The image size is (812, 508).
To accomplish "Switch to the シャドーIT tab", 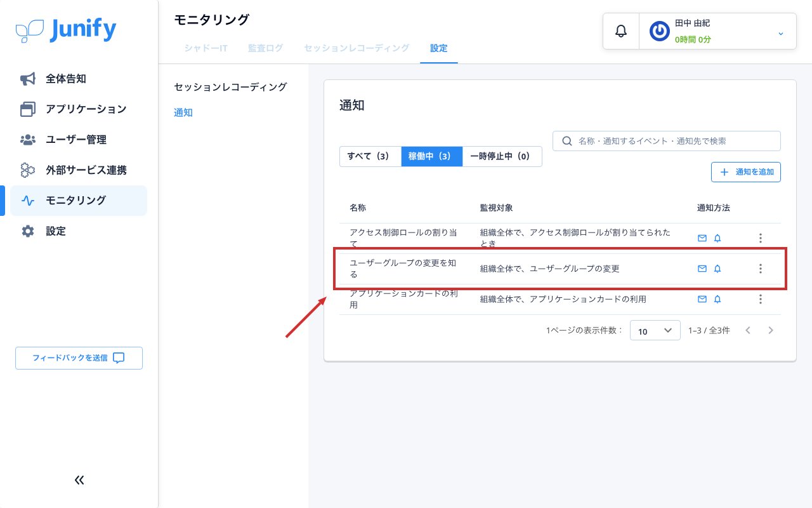I will point(206,48).
